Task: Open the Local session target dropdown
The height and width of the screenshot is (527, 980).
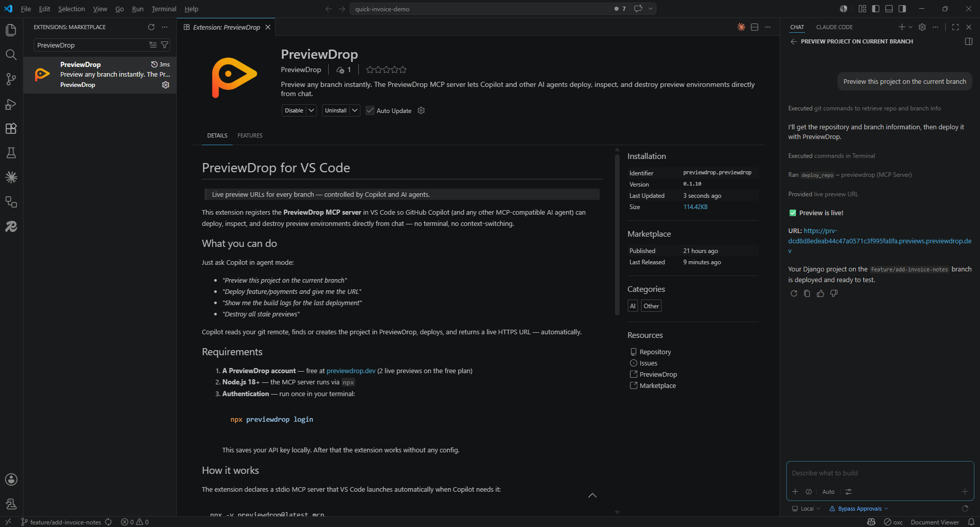Action: [x=806, y=509]
